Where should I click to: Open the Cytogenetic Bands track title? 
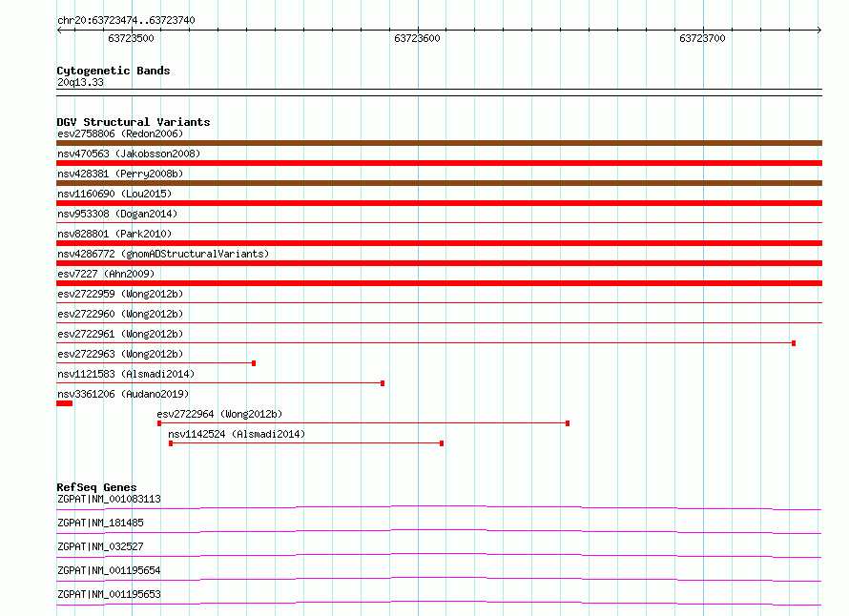(114, 71)
